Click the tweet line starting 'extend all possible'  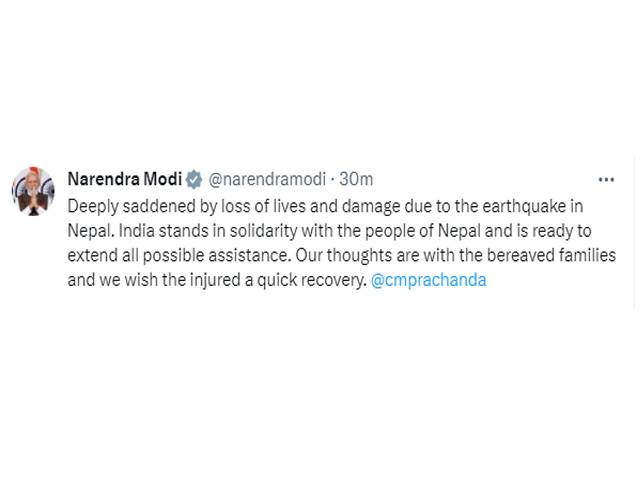click(x=342, y=256)
